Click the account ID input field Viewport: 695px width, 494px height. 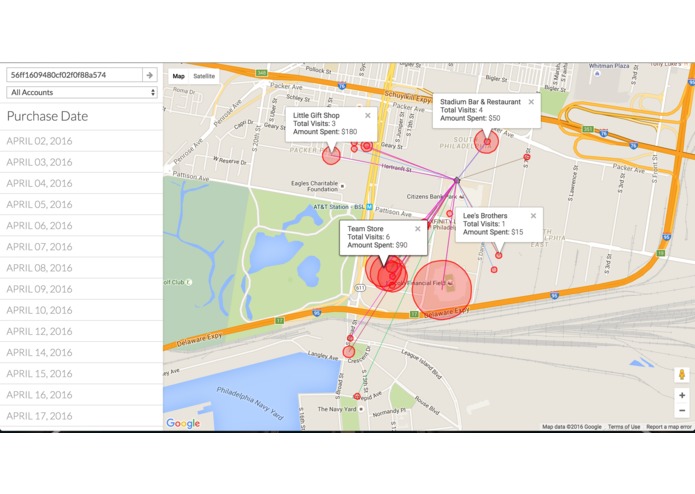(74, 75)
